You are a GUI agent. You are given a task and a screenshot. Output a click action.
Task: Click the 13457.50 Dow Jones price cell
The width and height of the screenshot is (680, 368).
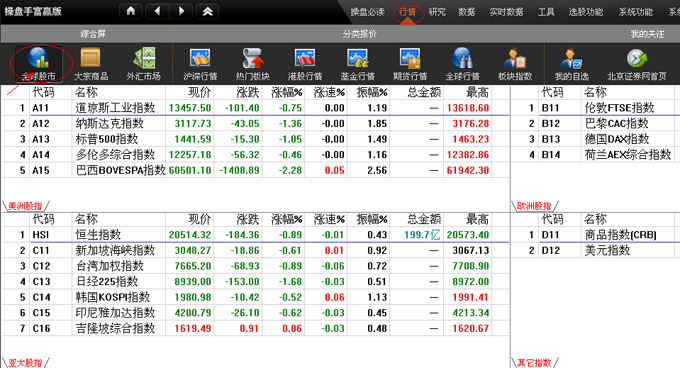[x=190, y=108]
